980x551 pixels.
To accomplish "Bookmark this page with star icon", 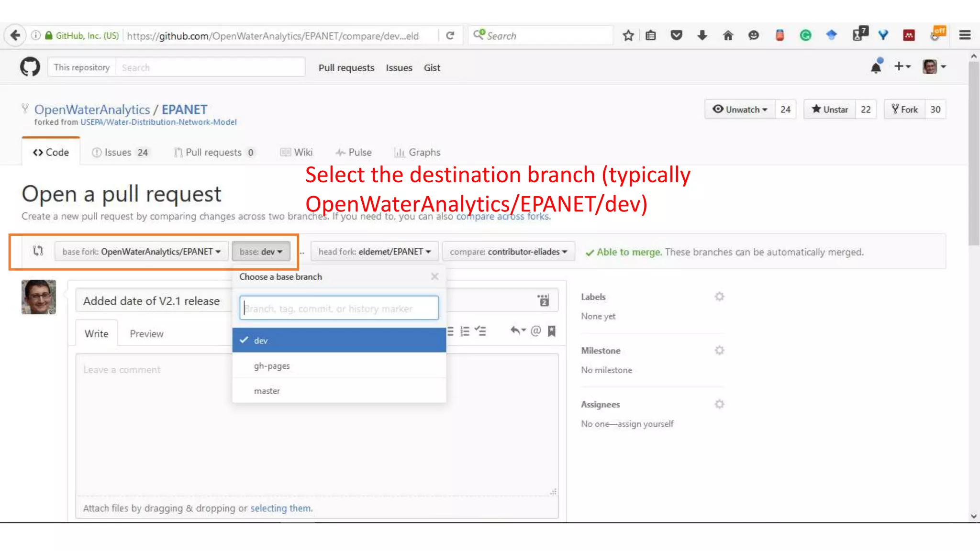I will pyautogui.click(x=628, y=35).
